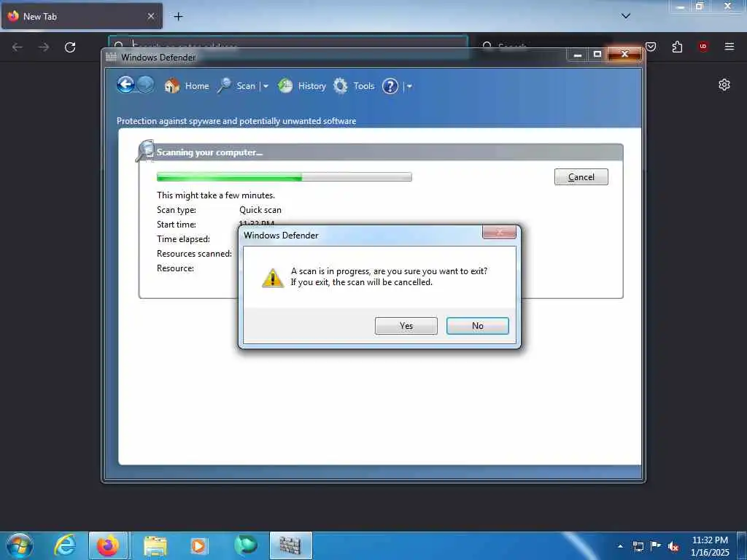This screenshot has height=560, width=747.
Task: Click the Scan magnifier icon
Action: coord(225,86)
